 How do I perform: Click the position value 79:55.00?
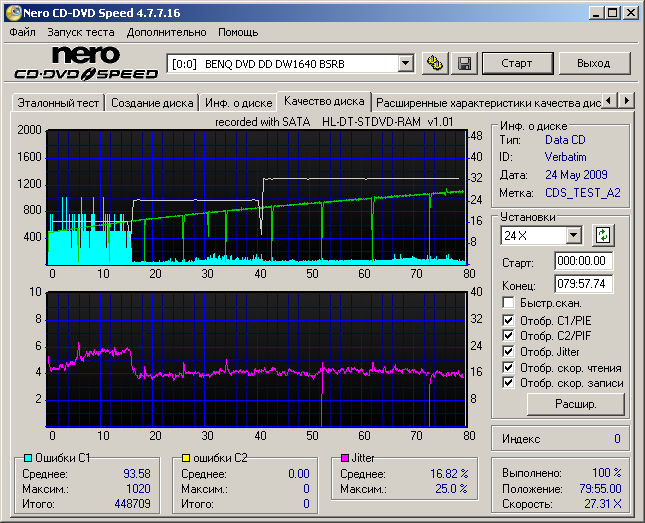point(600,488)
